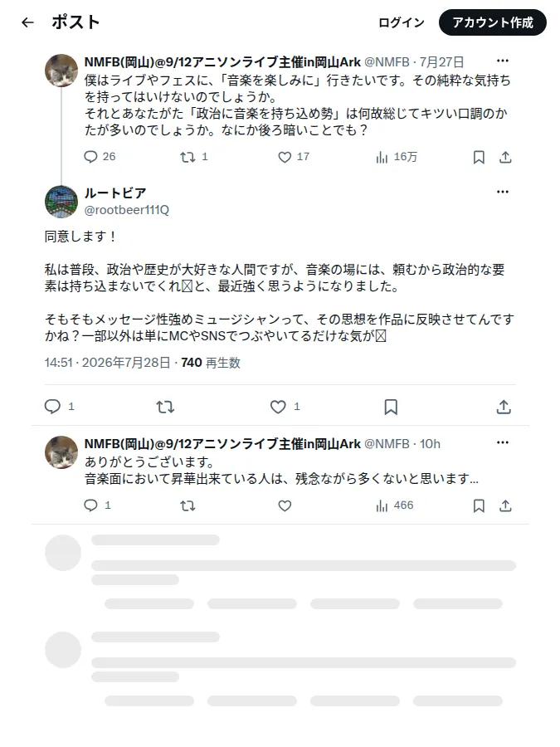Open more options menu on ルートビア post

503,192
